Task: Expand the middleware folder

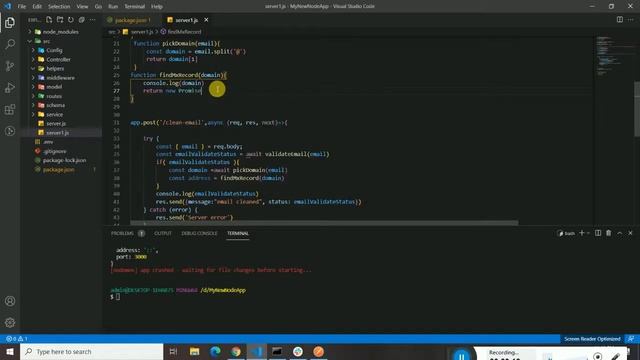Action: point(61,78)
